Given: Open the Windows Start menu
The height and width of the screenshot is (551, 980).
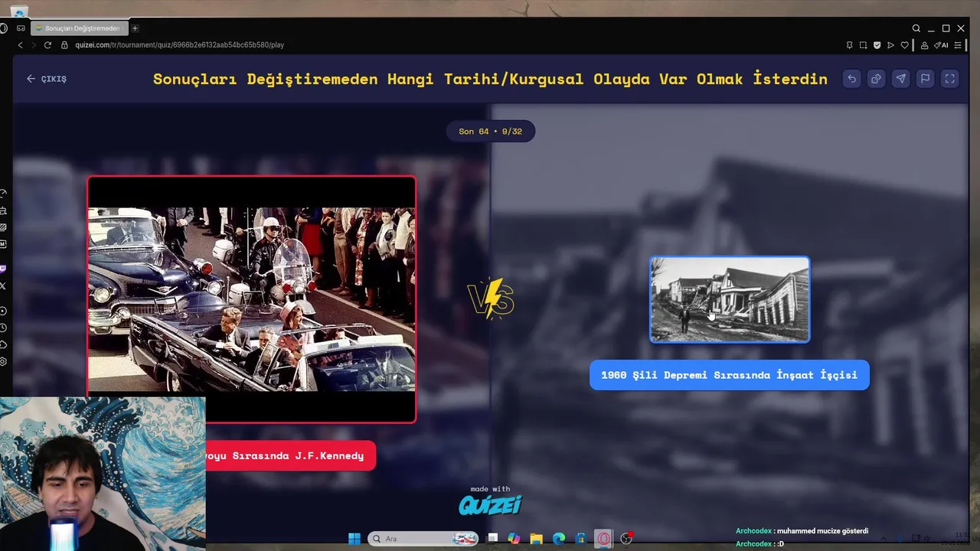Looking at the screenshot, I should 354,539.
